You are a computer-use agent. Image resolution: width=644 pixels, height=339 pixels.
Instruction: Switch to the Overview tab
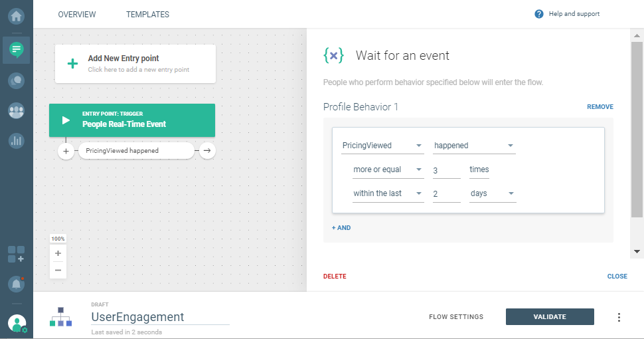click(77, 14)
